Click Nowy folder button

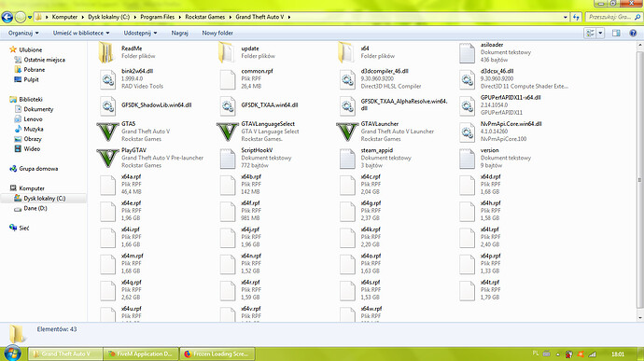pyautogui.click(x=217, y=33)
